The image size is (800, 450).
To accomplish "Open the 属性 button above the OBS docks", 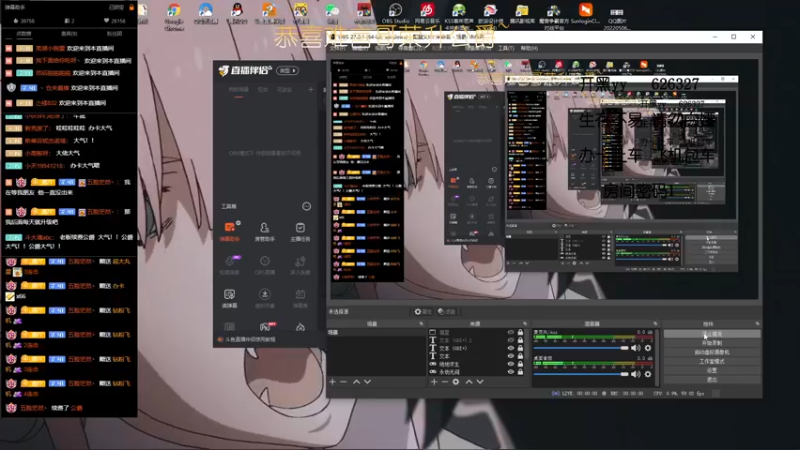I will (x=422, y=311).
